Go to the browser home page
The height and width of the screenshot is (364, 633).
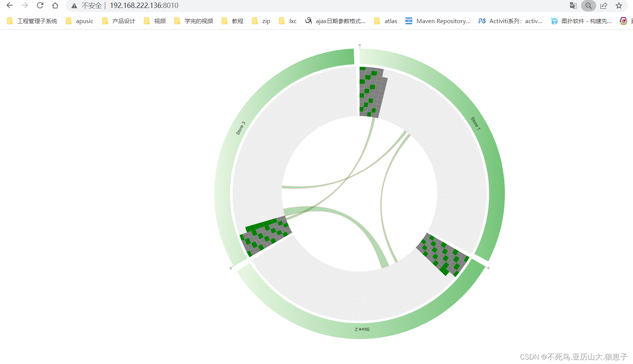(x=55, y=5)
